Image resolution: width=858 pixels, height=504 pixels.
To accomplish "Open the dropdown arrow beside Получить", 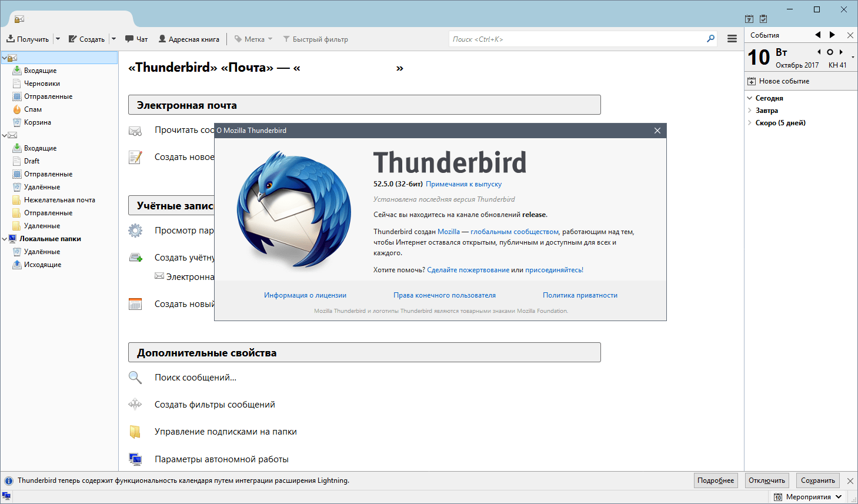I will (x=57, y=39).
